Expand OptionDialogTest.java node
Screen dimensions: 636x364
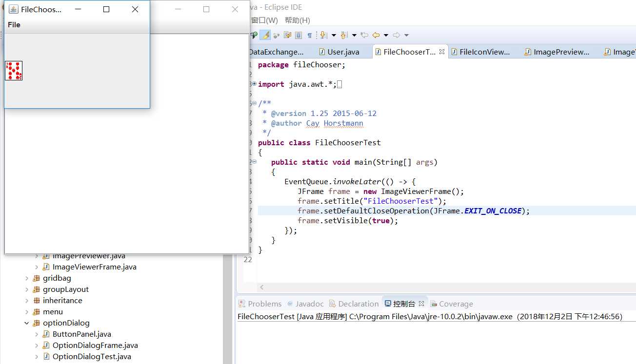(x=37, y=357)
